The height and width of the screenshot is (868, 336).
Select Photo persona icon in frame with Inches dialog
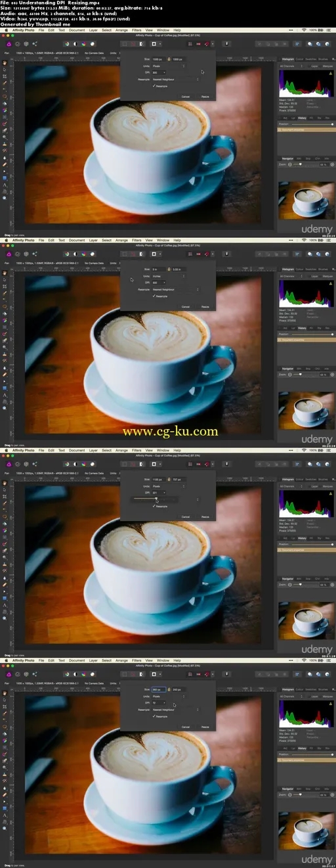click(x=9, y=253)
